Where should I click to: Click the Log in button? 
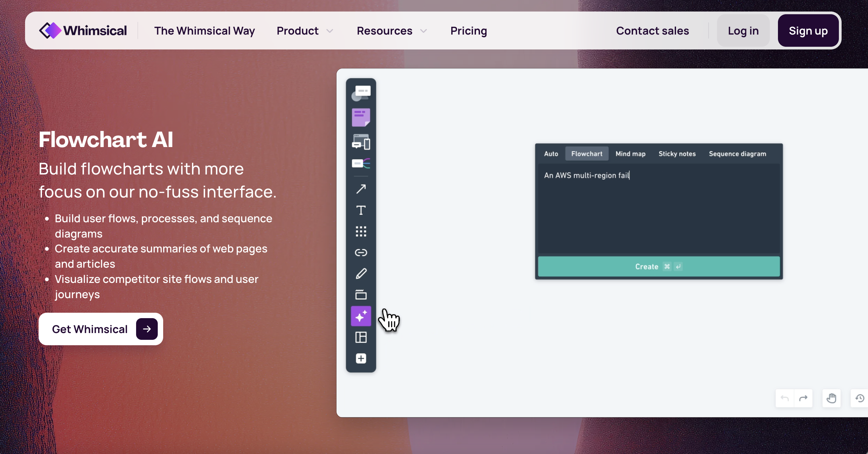(743, 30)
